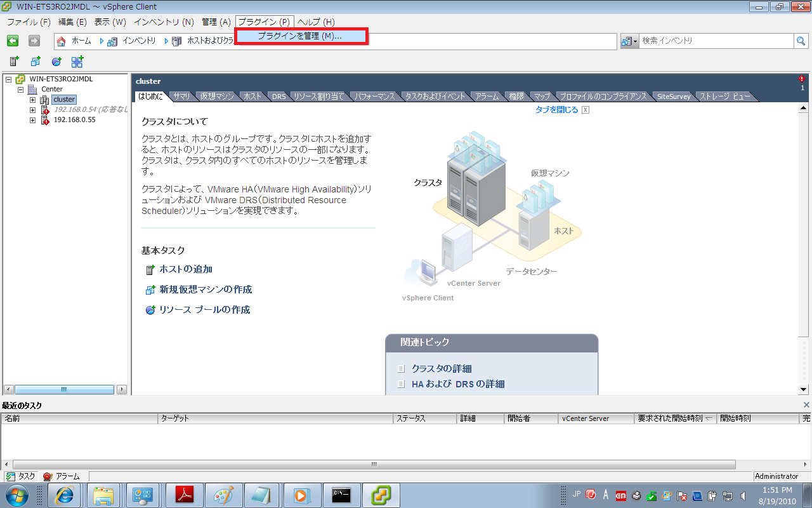Screen dimensions: 812x508
Task: Select プラグインを管理 (M)... menu entry
Action: [x=300, y=36]
